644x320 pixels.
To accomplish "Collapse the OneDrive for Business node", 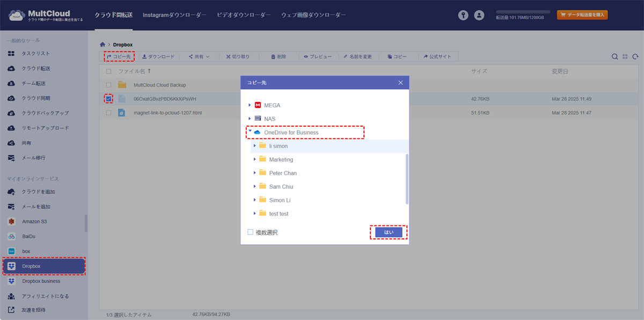I will [250, 132].
